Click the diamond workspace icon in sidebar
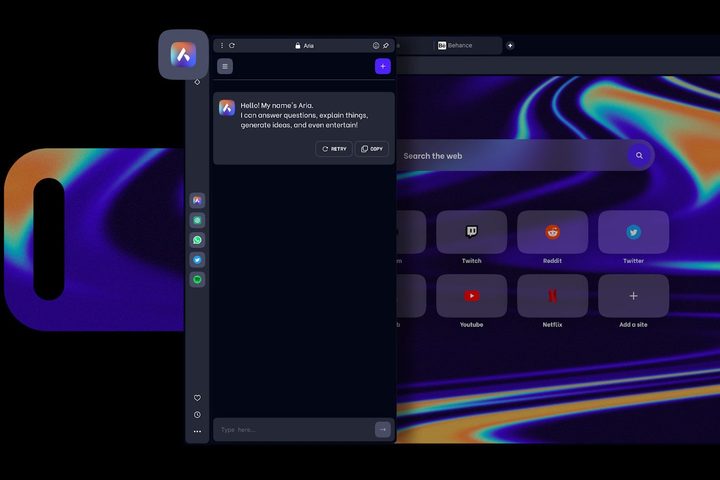The image size is (720, 480). click(197, 82)
